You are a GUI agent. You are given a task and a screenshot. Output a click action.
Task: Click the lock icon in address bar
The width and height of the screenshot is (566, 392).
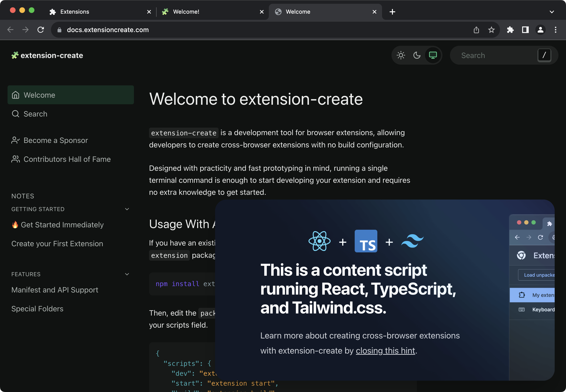(59, 30)
